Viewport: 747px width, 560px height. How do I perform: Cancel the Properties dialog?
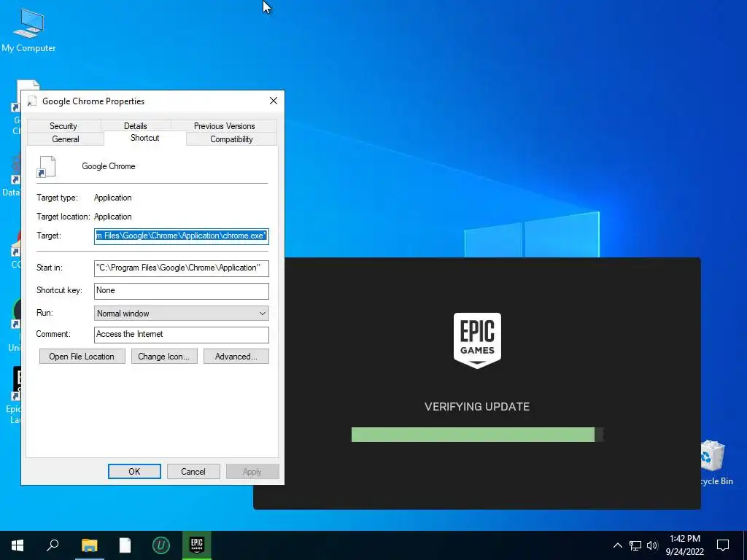point(193,472)
